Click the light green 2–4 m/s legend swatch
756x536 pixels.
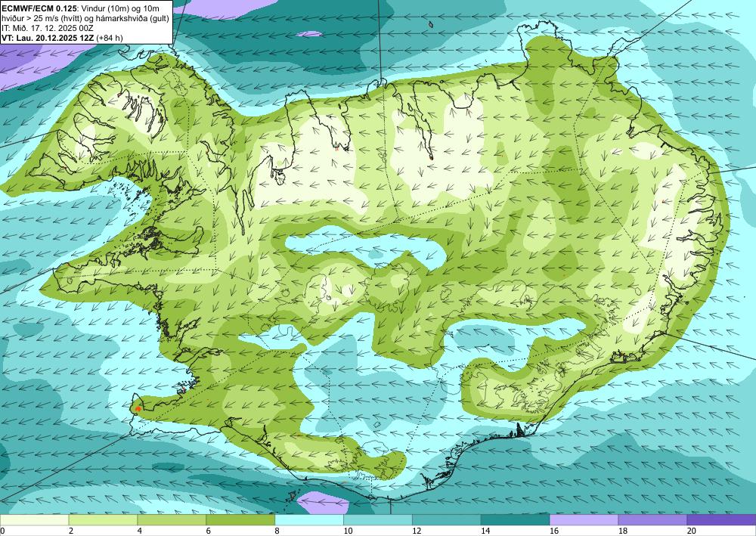point(103,519)
